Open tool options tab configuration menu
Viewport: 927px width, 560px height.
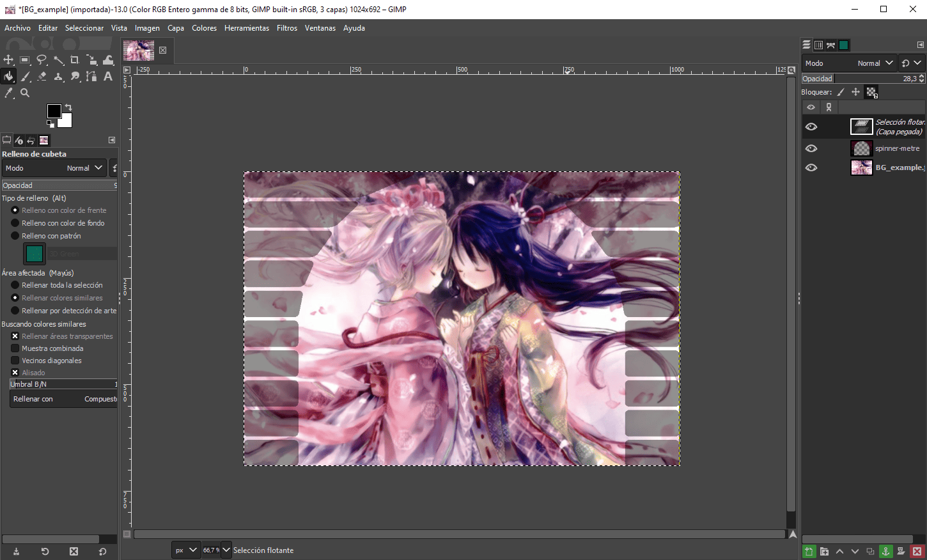click(112, 140)
